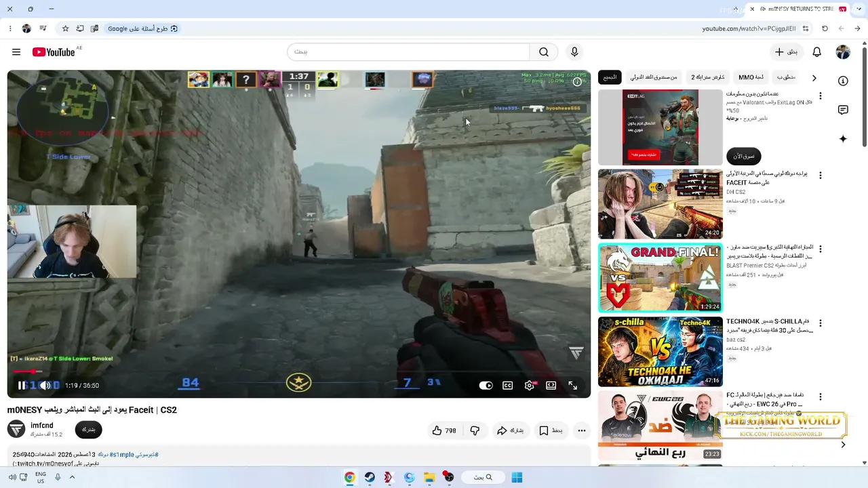868x488 pixels.
Task: Open the ENG US language indicator
Action: [41, 477]
